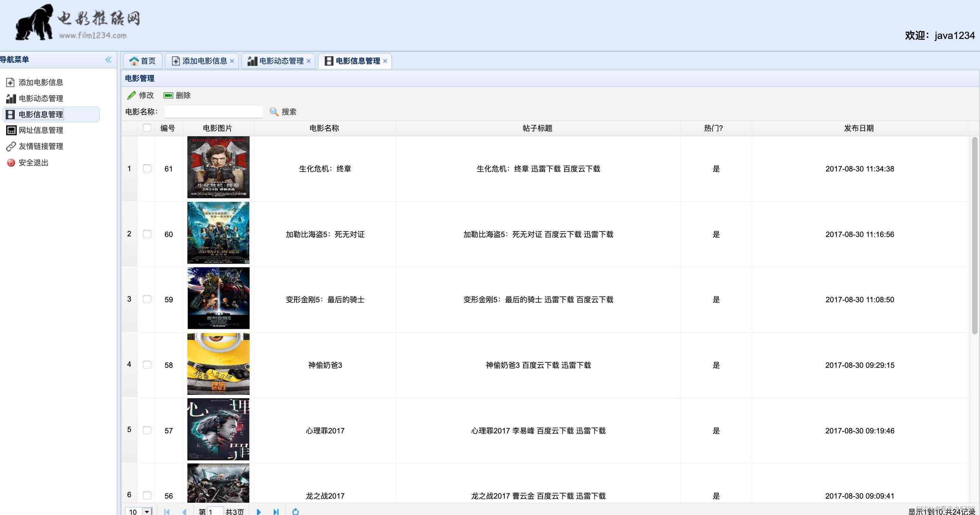Viewport: 980px width, 515px height.
Task: Go to next page arrow
Action: 259,512
